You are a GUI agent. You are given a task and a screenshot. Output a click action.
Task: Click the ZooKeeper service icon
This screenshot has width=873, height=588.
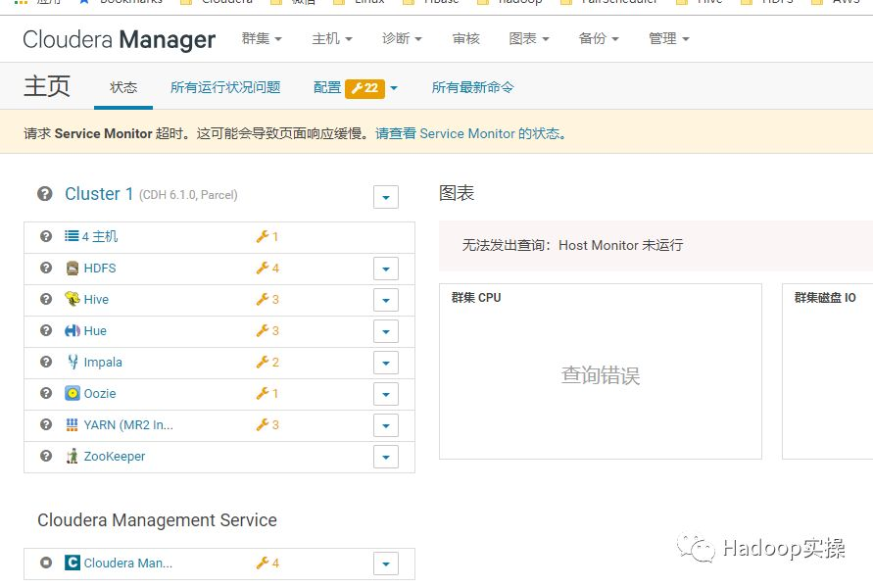tap(73, 457)
